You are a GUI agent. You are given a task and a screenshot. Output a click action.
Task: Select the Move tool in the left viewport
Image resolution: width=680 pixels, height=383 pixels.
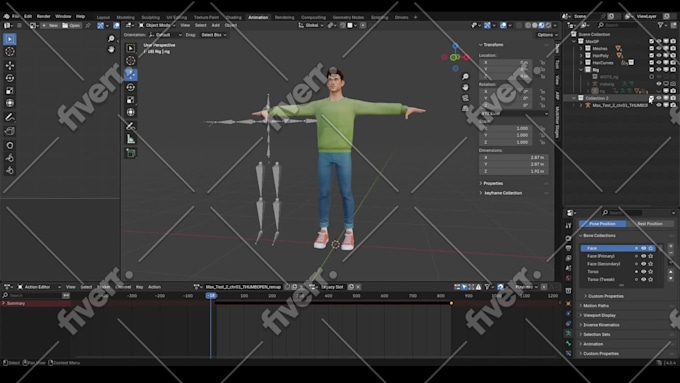10,65
